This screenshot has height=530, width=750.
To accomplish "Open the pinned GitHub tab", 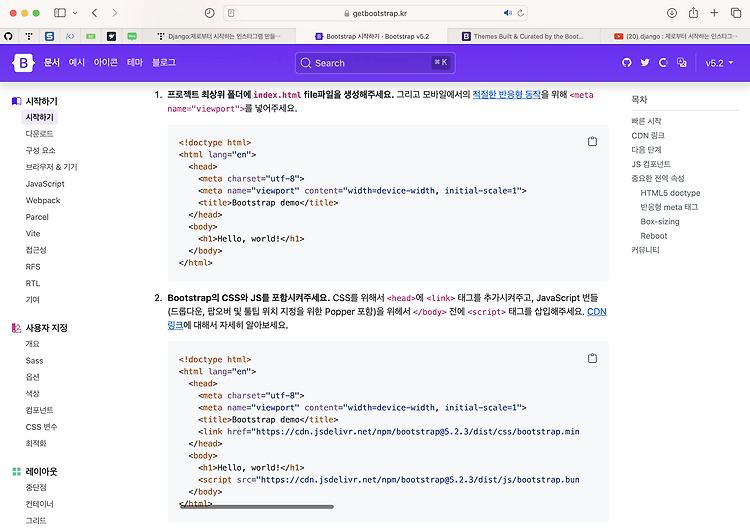I will [x=8, y=36].
